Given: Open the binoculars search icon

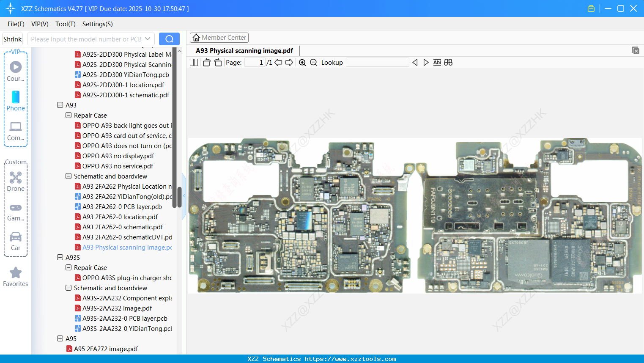Looking at the screenshot, I should (448, 62).
